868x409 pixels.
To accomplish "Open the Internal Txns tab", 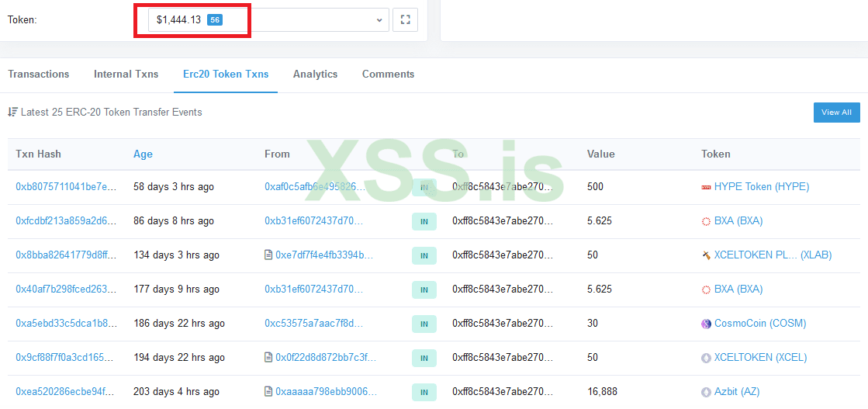I will pos(126,75).
